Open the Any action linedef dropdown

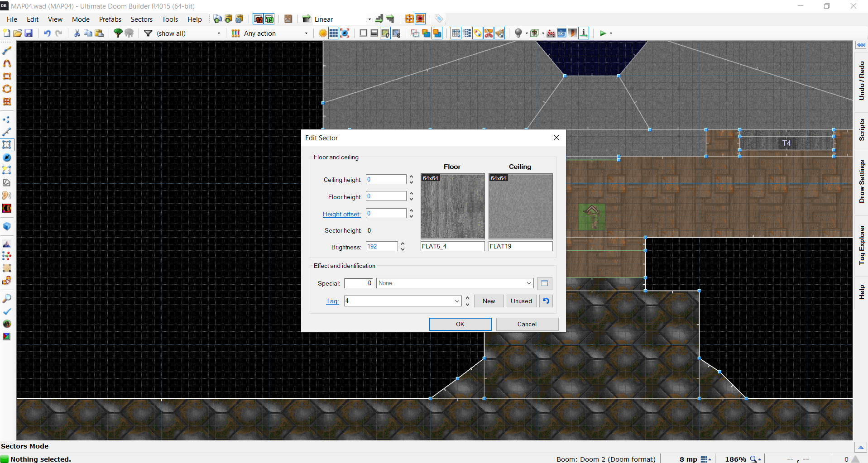[x=306, y=33]
